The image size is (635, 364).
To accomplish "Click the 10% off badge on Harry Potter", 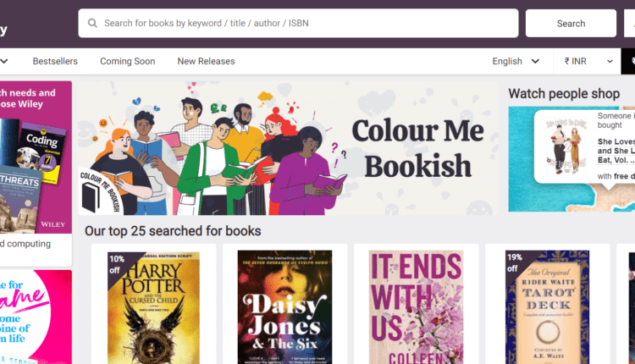I will [x=118, y=264].
